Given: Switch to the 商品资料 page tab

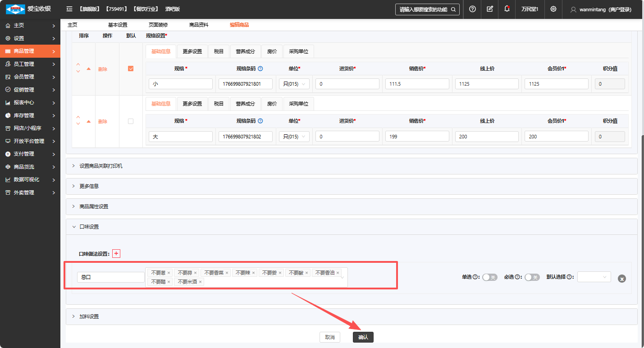Looking at the screenshot, I should (x=199, y=25).
